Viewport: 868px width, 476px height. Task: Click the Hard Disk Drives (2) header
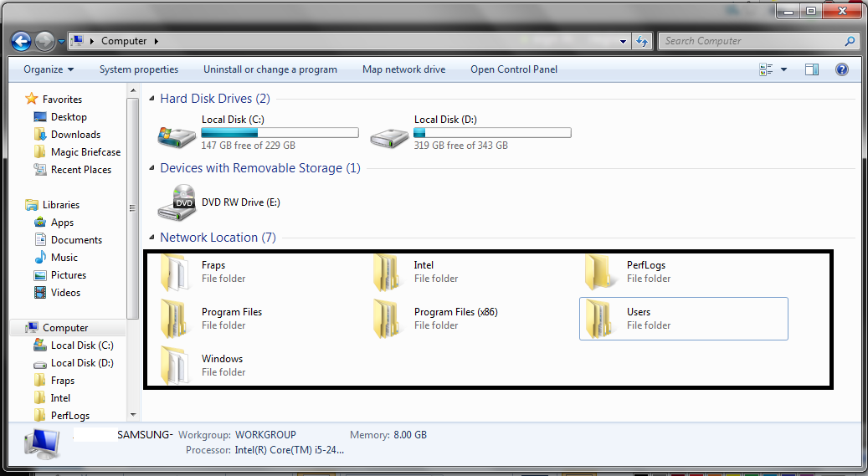215,99
